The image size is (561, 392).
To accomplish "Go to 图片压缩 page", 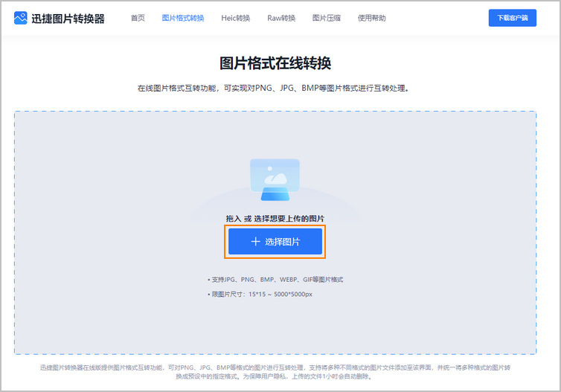I will coord(327,18).
